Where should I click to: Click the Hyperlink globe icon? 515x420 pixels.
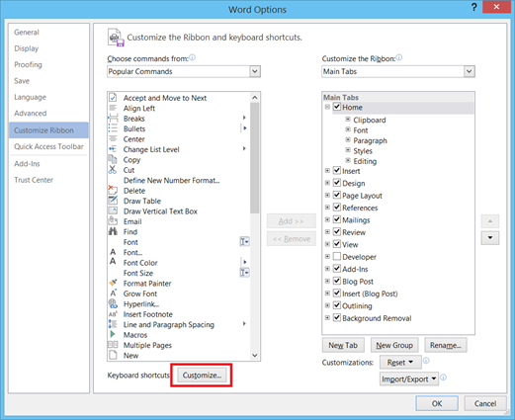(x=113, y=303)
